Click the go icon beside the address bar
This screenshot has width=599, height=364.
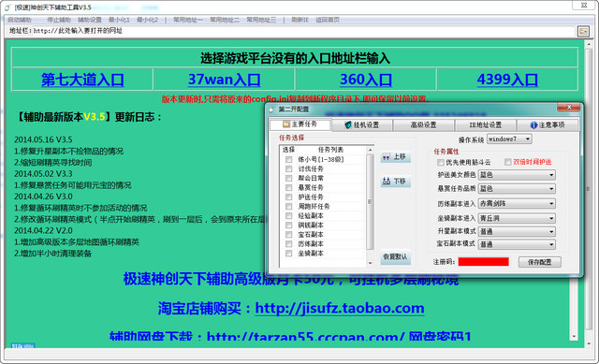tap(583, 31)
